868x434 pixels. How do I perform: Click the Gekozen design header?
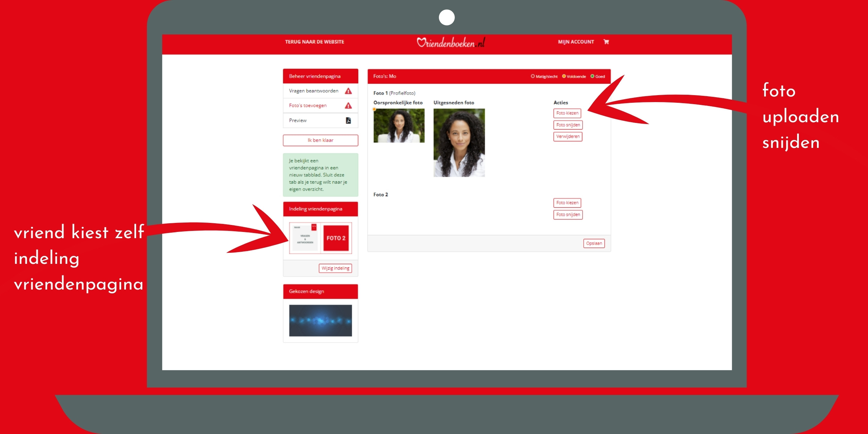[320, 292]
